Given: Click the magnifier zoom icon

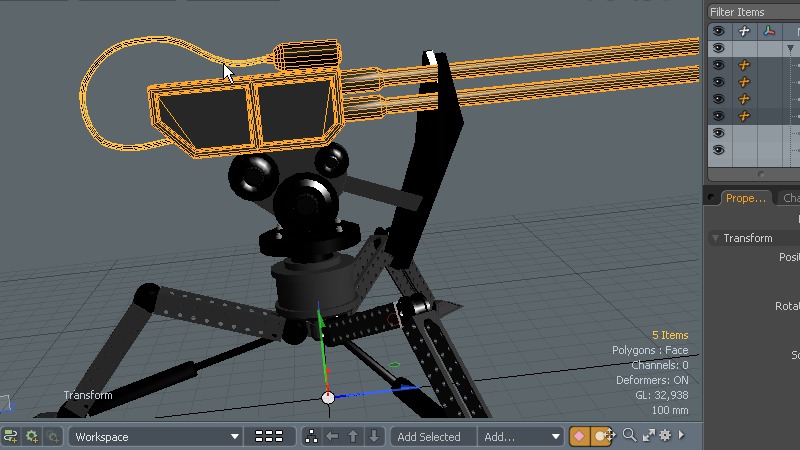Looking at the screenshot, I should [x=630, y=435].
